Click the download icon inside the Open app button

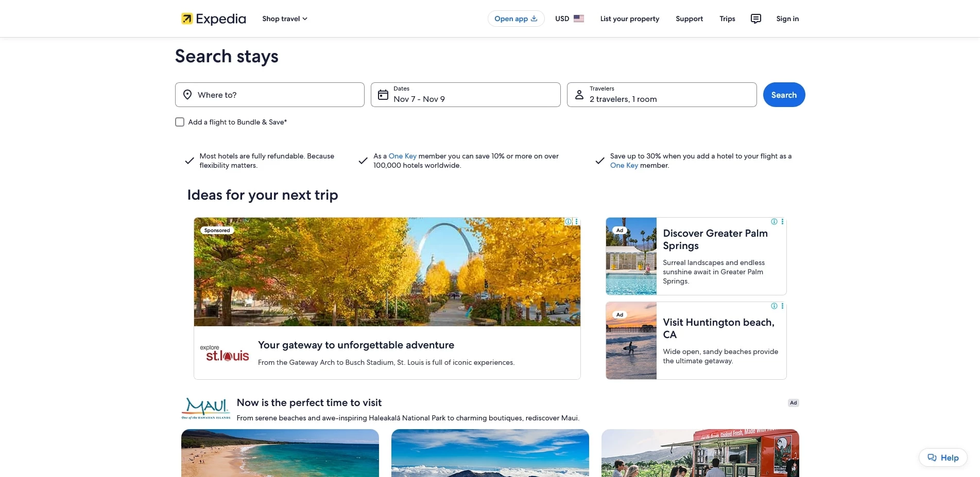(534, 19)
